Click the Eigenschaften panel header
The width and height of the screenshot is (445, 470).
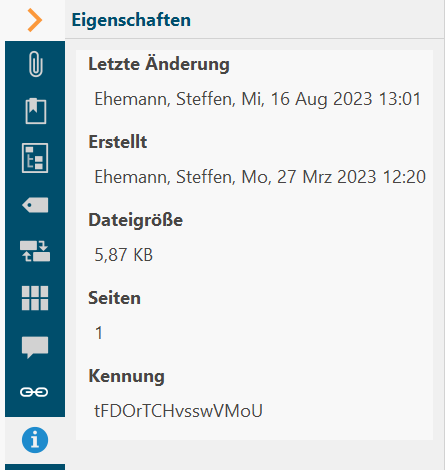131,20
